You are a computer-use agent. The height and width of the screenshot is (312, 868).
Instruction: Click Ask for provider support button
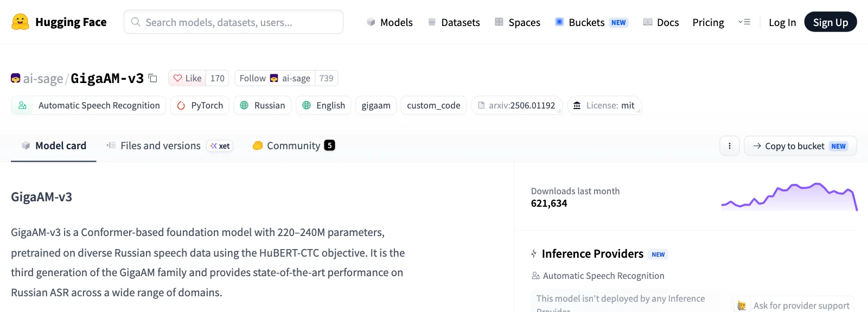tap(793, 305)
